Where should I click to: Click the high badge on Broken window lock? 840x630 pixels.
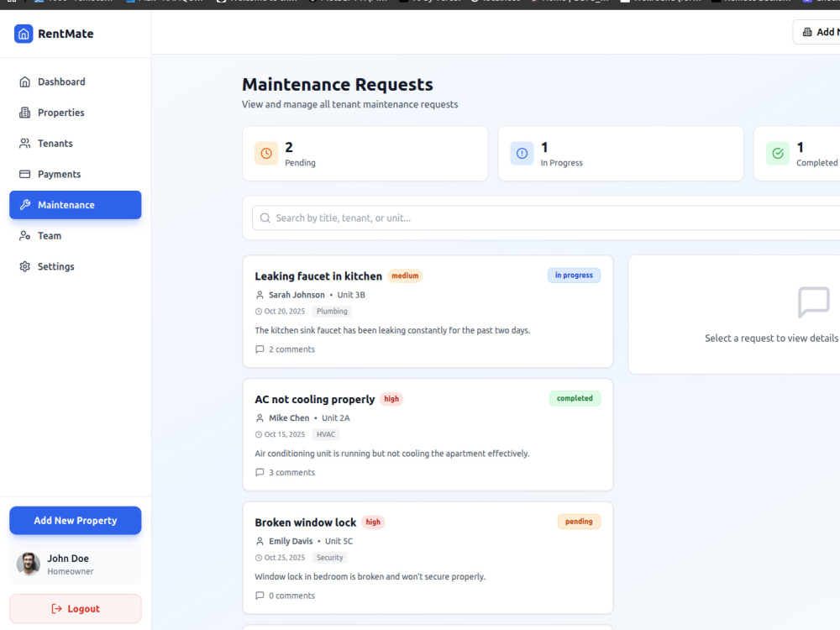click(373, 522)
